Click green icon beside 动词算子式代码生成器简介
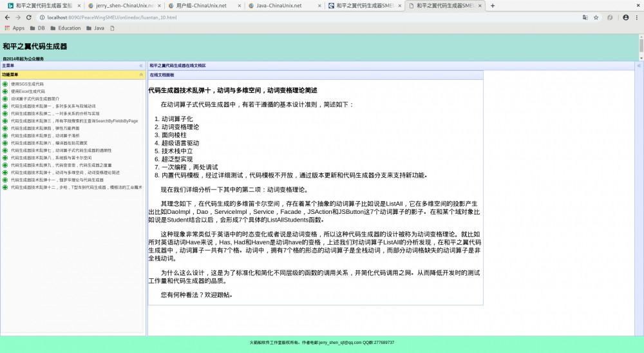 [x=5, y=99]
